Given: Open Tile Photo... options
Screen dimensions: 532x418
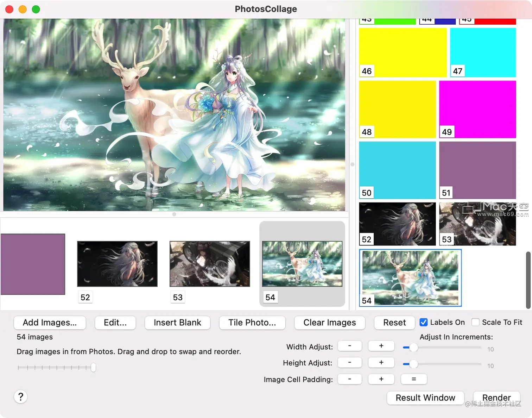Looking at the screenshot, I should [x=252, y=323].
